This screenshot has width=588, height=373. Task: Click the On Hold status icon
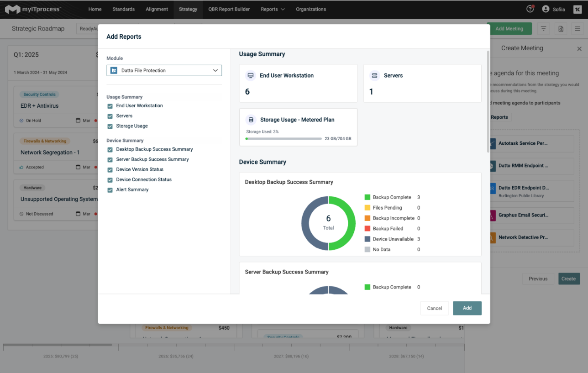click(21, 121)
